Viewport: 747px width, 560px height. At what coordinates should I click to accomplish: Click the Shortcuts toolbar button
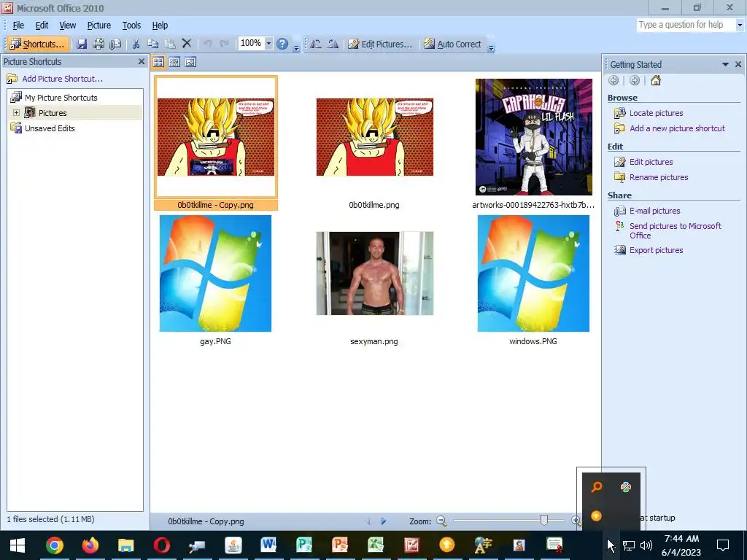38,44
